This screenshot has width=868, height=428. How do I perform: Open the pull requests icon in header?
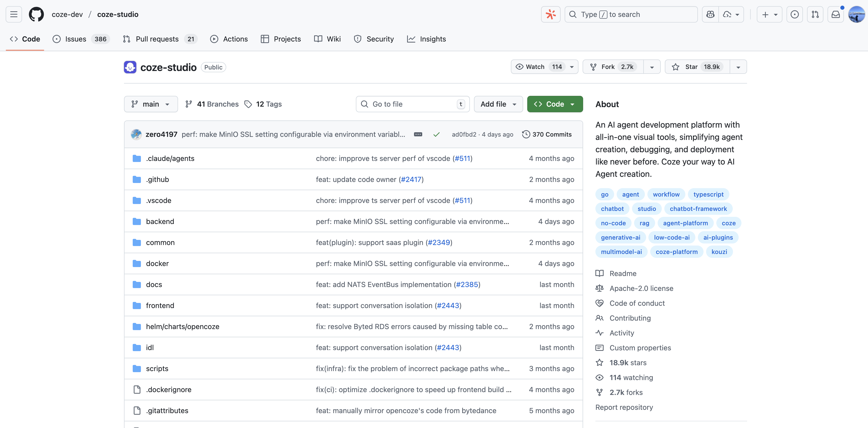[x=815, y=15]
